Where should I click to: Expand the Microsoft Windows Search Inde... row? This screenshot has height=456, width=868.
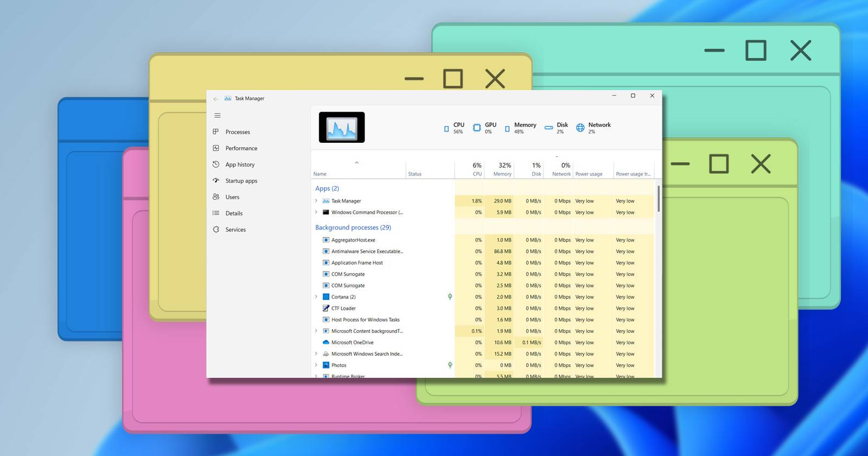pos(316,354)
